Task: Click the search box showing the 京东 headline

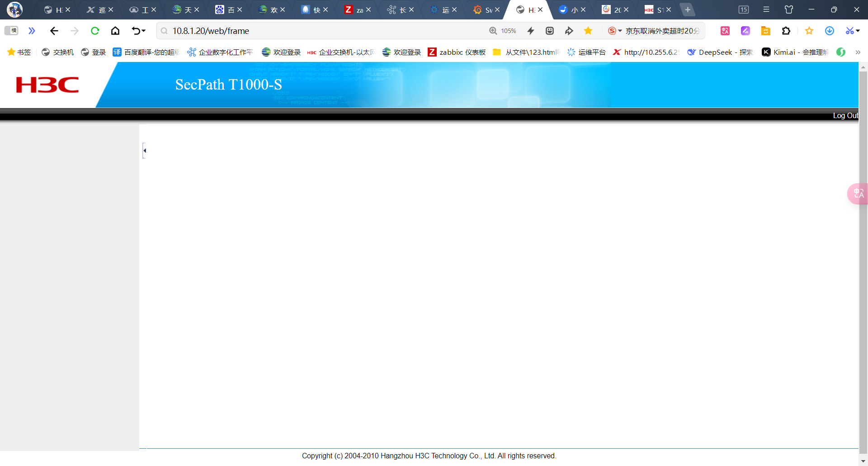Action: (x=663, y=31)
